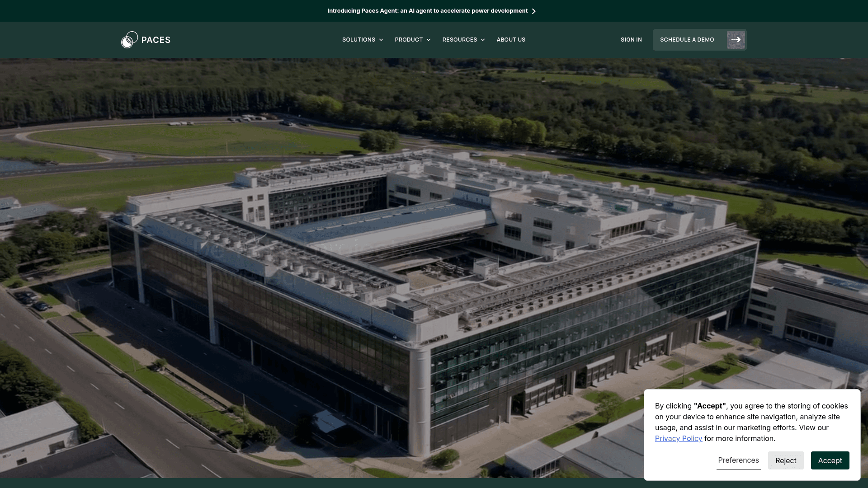Open the Privacy Policy link

678,438
